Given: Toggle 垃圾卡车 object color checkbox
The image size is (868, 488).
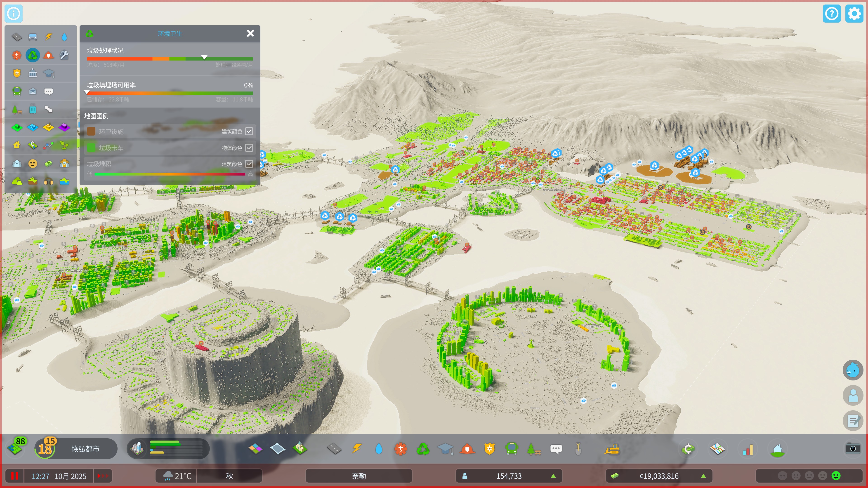Looking at the screenshot, I should [x=249, y=148].
